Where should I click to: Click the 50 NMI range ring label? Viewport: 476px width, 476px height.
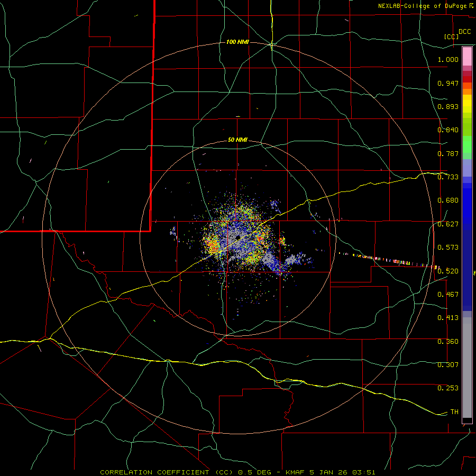pos(237,140)
